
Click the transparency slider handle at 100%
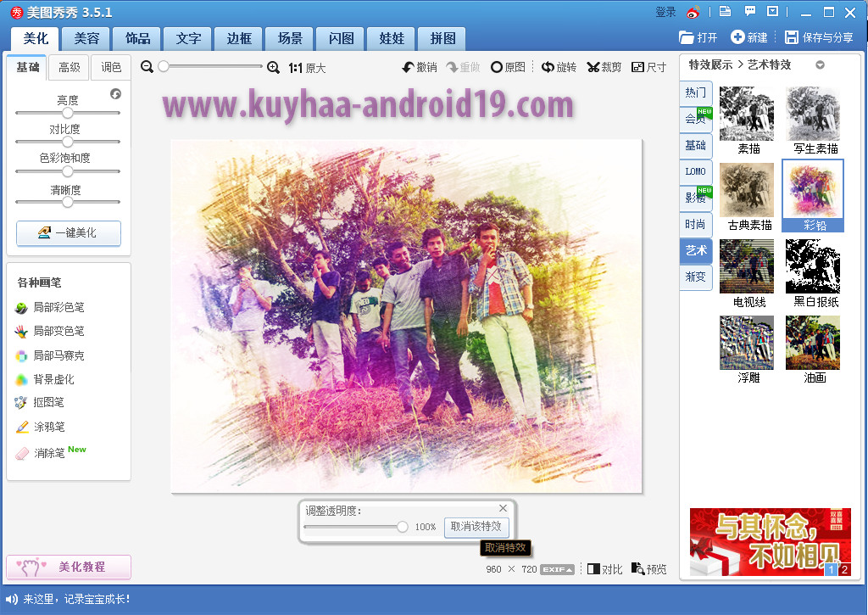[x=403, y=527]
